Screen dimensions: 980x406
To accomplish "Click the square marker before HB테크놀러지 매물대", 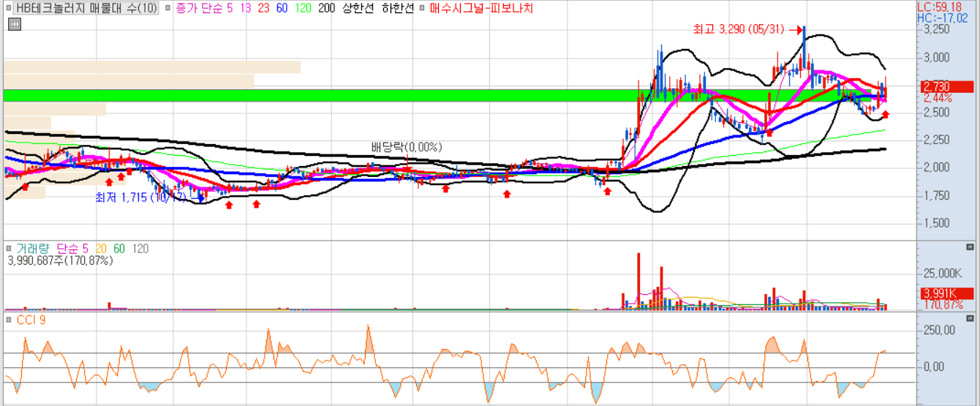I will tap(10, 9).
